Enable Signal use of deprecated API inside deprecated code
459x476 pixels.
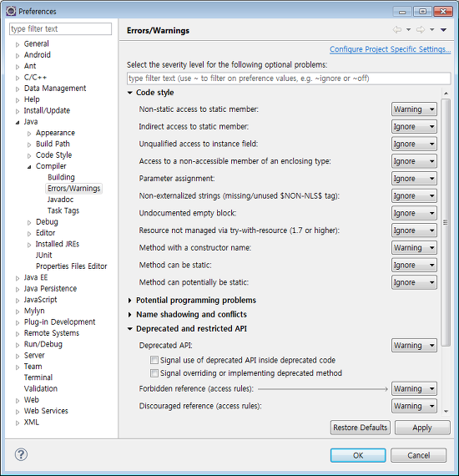pos(154,360)
